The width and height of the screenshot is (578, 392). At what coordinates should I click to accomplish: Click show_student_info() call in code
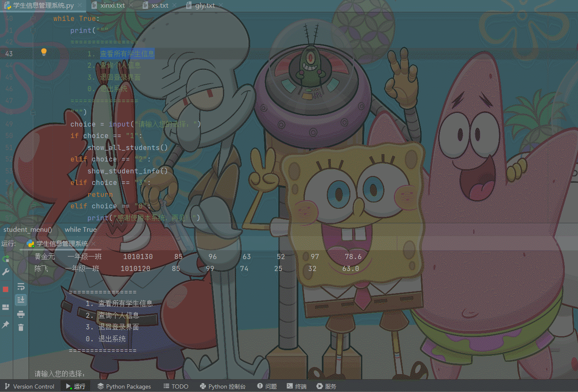[x=127, y=171]
